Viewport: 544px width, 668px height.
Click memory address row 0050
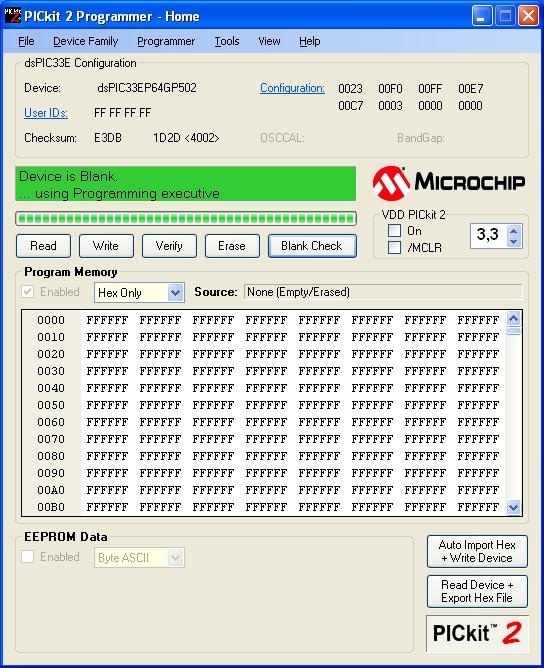51,405
